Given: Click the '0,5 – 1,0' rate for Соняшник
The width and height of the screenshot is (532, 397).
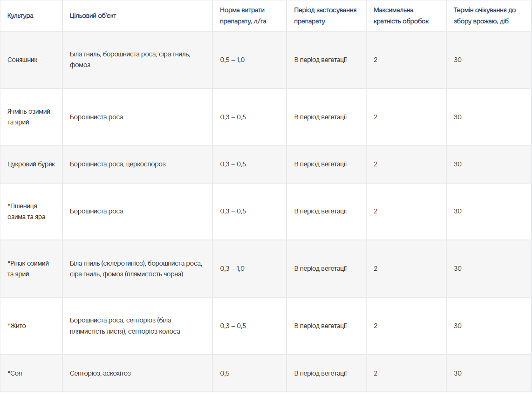Looking at the screenshot, I should [x=232, y=60].
